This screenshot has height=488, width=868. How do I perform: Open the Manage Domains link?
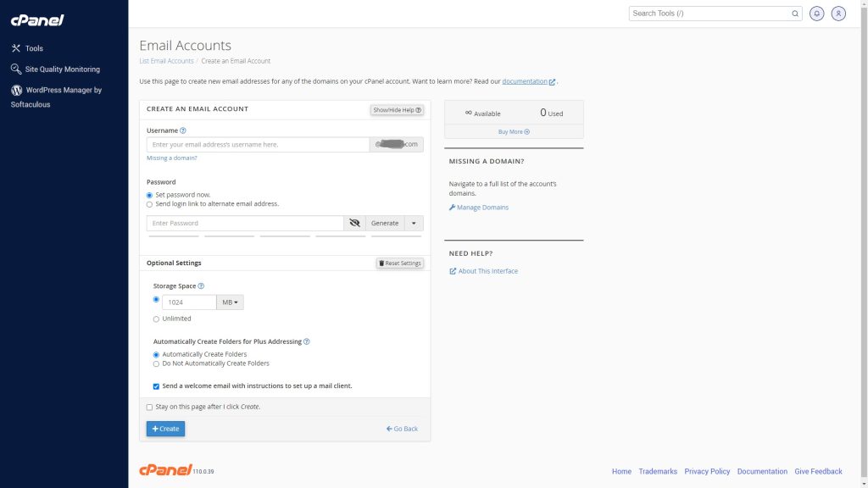[482, 208]
